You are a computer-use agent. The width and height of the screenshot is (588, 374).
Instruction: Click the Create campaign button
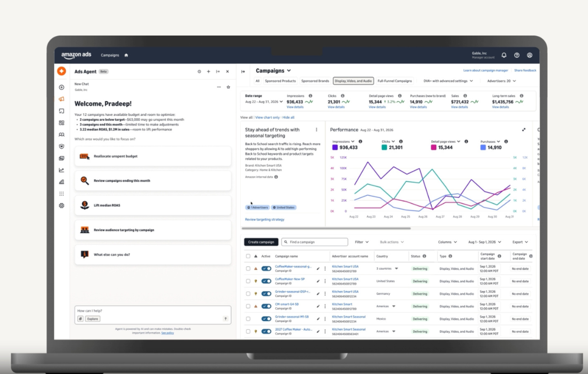261,242
